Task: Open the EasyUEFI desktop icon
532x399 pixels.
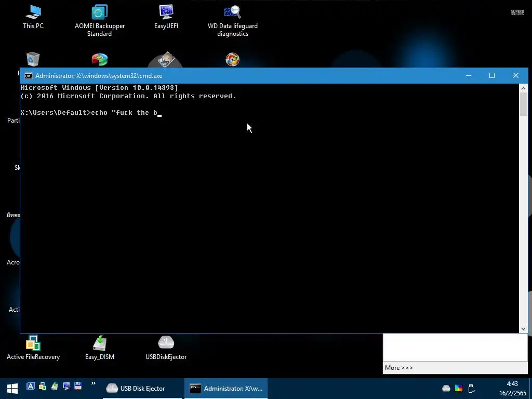Action: click(x=166, y=16)
